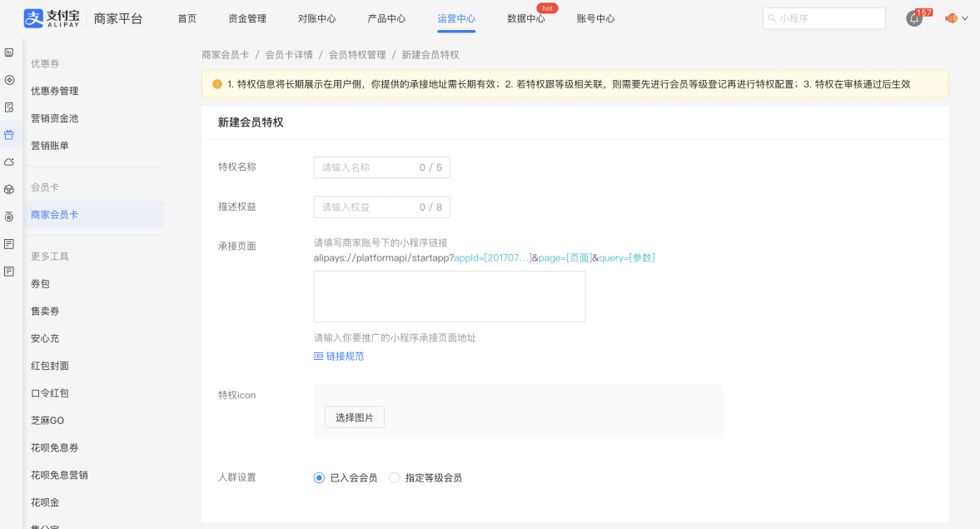
Task: Click the diamond circle icon in the left rail
Action: click(x=9, y=80)
